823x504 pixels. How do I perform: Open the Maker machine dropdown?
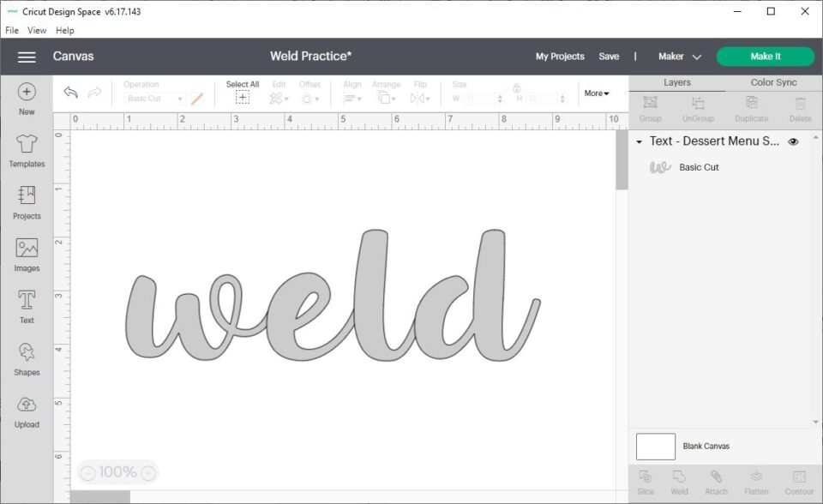coord(678,56)
